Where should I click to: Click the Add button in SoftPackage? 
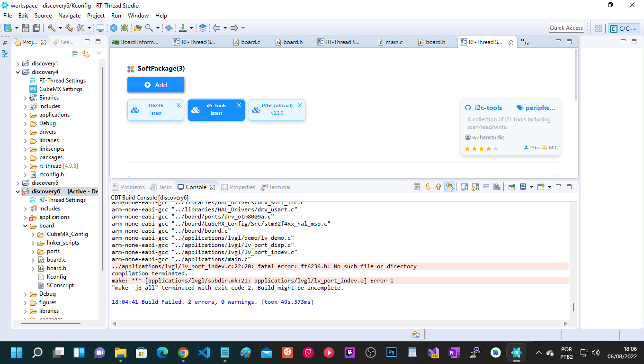pos(156,85)
